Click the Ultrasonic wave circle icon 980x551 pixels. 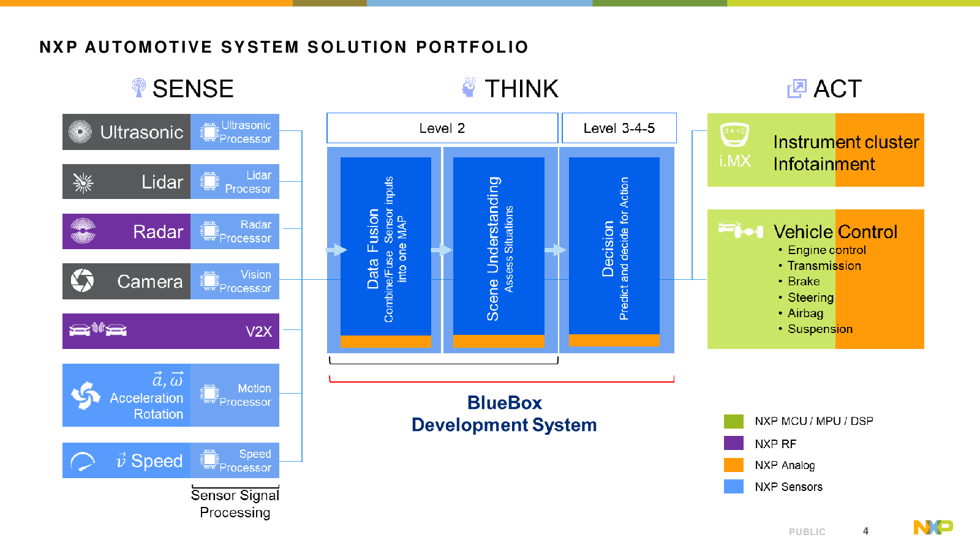tap(80, 132)
